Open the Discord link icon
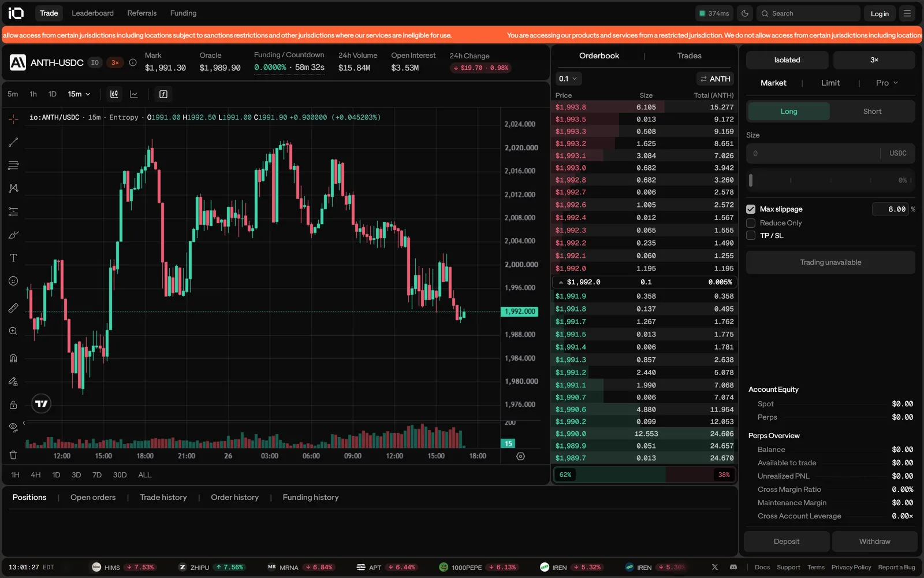Viewport: 924px width, 578px height. [x=733, y=567]
